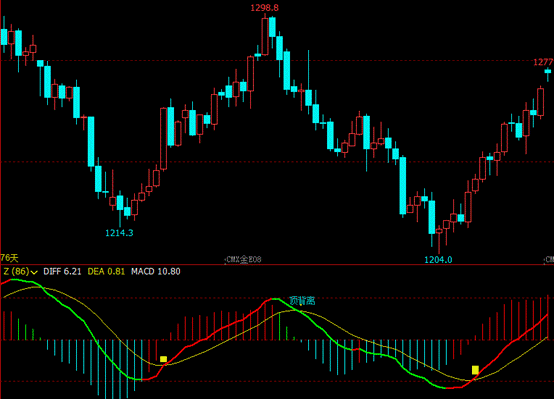554x399 pixels.
Task: Click the first yellow buy signal square
Action: coord(163,359)
